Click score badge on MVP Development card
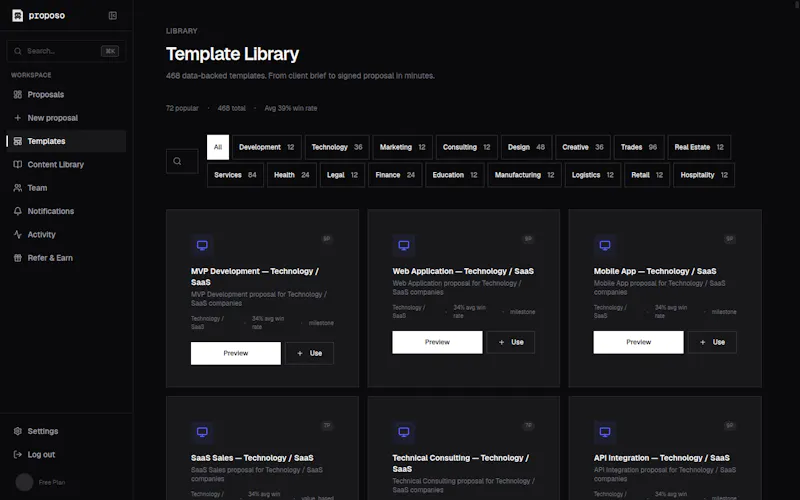The height and width of the screenshot is (500, 800). [327, 239]
